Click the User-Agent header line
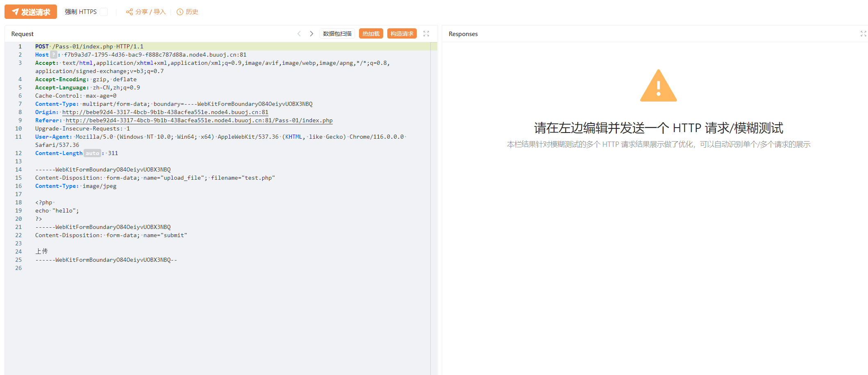The image size is (868, 375). tap(220, 141)
